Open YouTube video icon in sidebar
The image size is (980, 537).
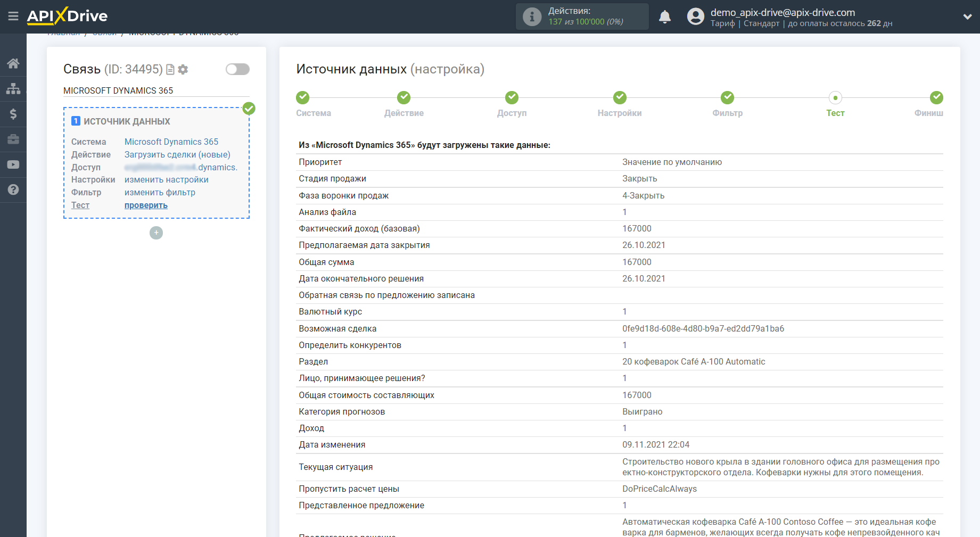[x=13, y=164]
